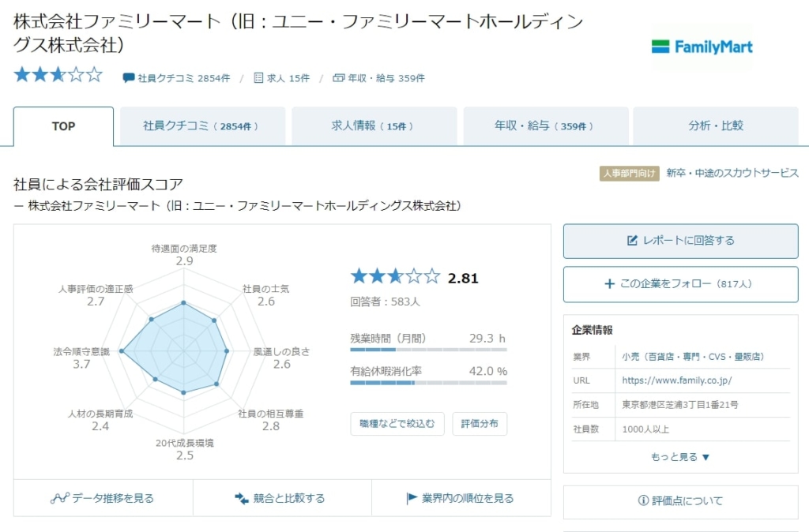Click the 回答者：583人 text
809x532 pixels.
coord(385,302)
